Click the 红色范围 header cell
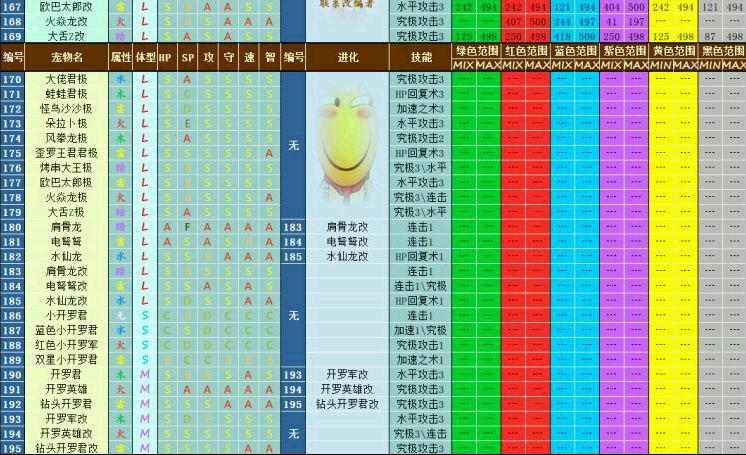Screen dimensions: 746x455 coord(526,51)
